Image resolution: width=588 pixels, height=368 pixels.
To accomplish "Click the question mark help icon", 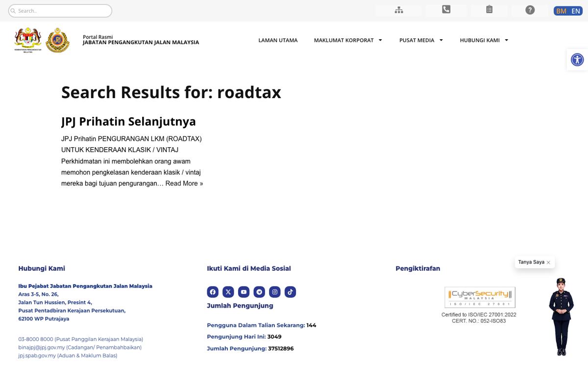I will pos(530,10).
